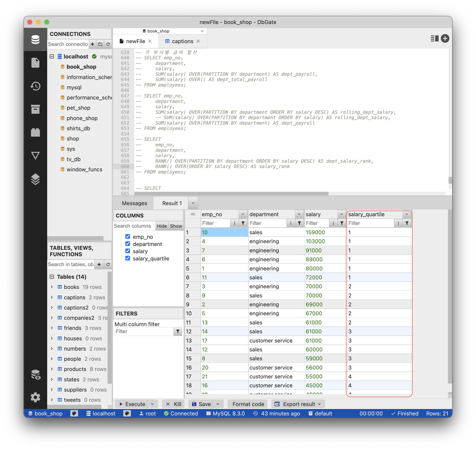Select the book_shop database
Screen dimensions: 476x449
pyautogui.click(x=81, y=67)
